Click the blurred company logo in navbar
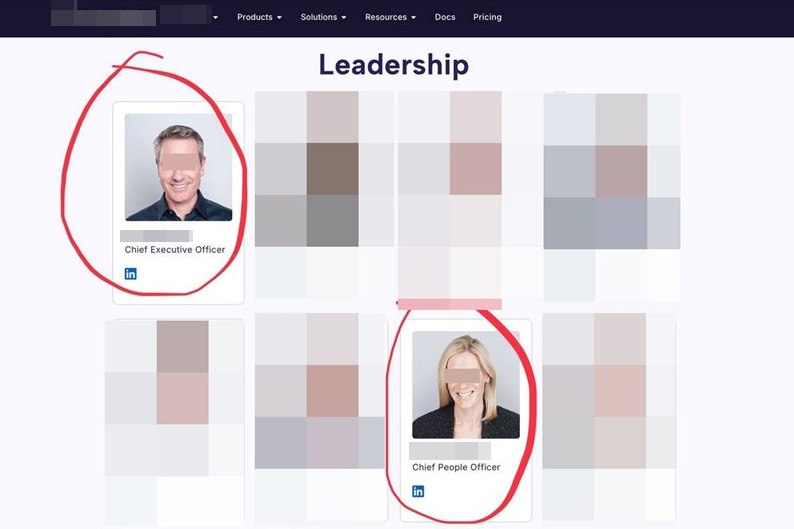The image size is (794, 529). (103, 17)
